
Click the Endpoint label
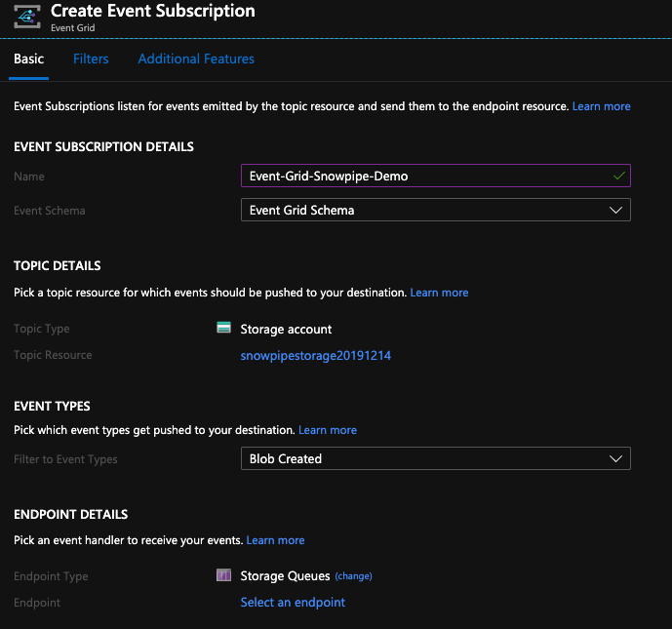coord(37,603)
